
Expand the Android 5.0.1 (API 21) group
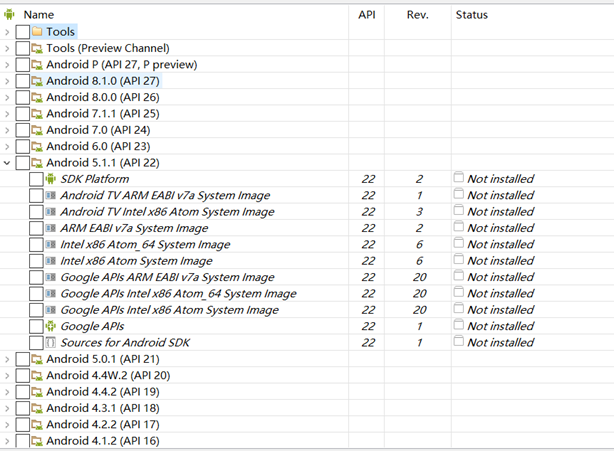pos(7,359)
